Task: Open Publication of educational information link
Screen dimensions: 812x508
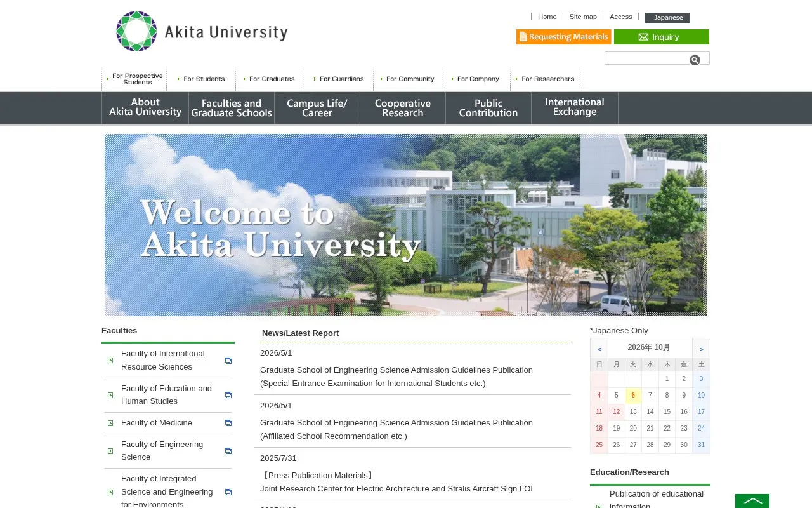Action: pos(657,500)
